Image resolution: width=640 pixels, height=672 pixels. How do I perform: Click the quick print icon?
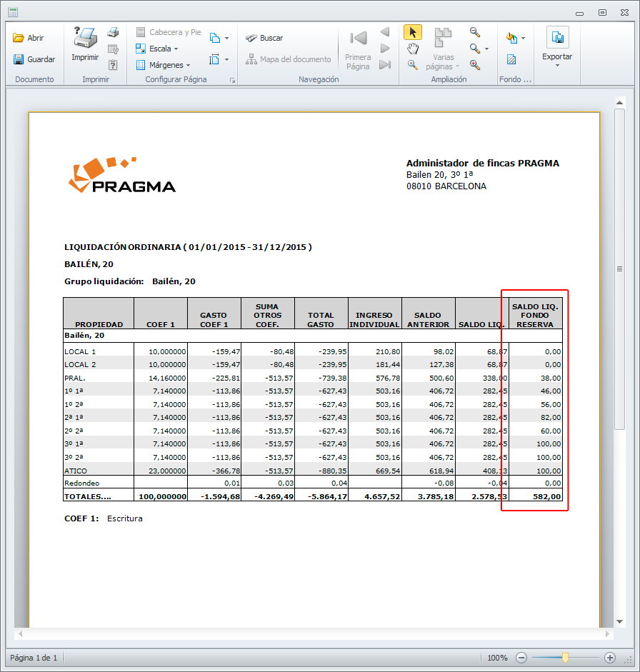click(x=113, y=33)
